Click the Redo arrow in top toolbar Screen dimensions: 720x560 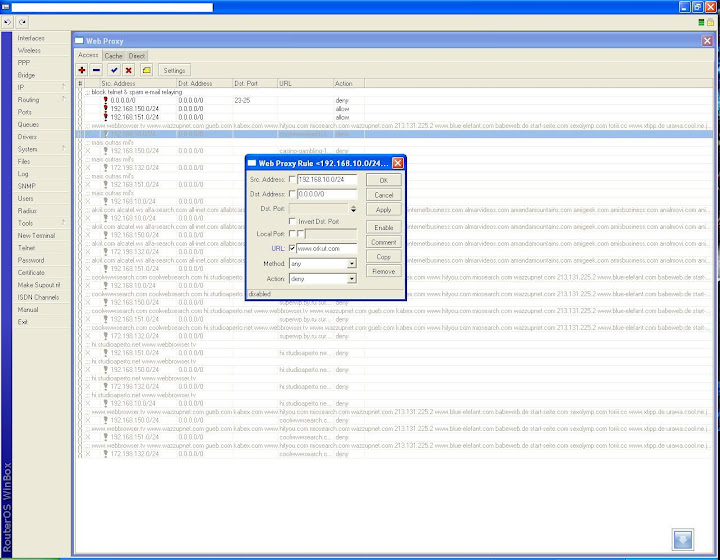pyautogui.click(x=22, y=22)
